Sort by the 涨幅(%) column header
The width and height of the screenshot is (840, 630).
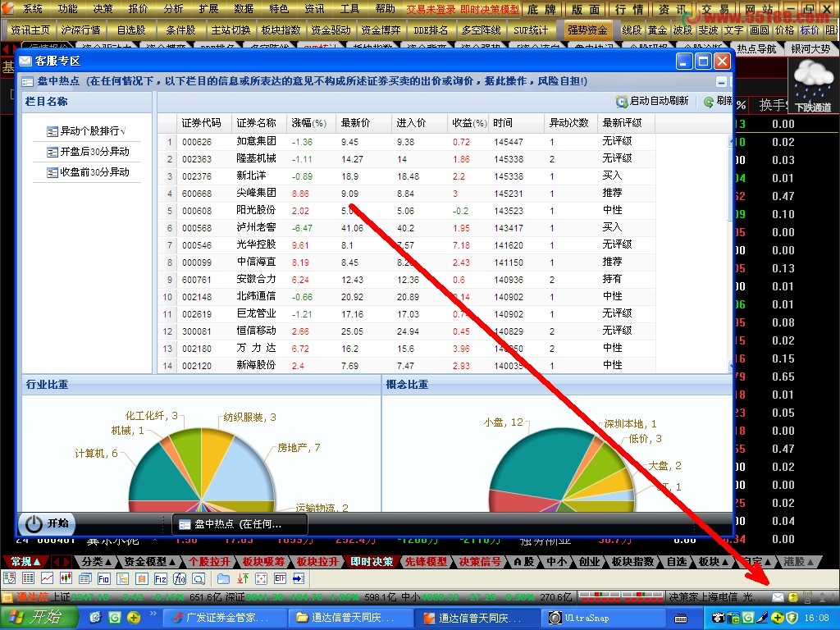309,123
